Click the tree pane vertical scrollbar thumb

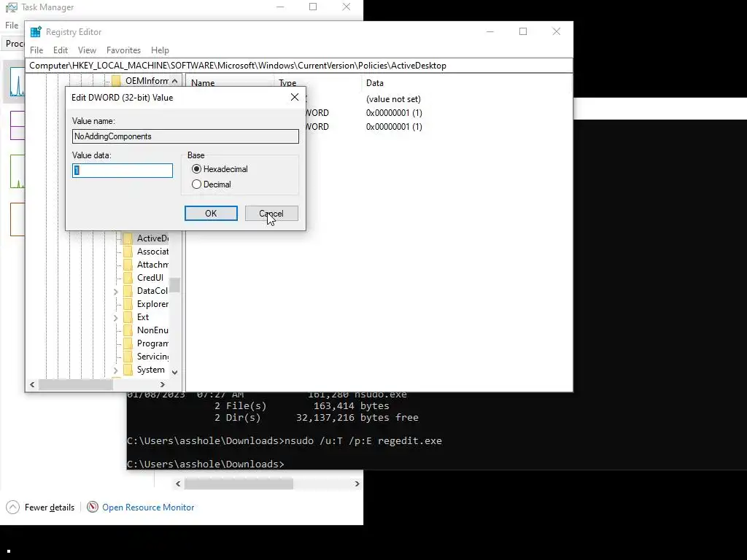pyautogui.click(x=175, y=285)
